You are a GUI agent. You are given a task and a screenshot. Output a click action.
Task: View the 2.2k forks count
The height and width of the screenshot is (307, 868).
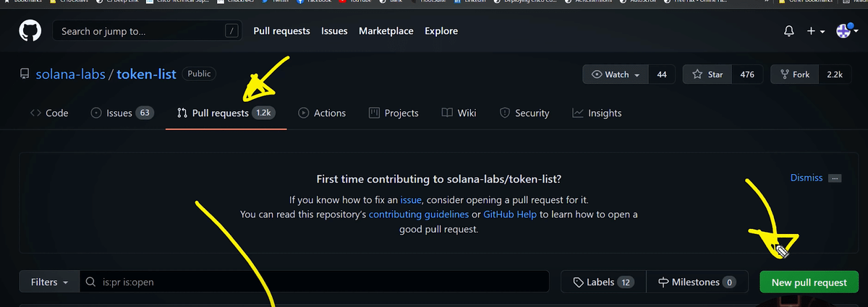[x=835, y=74]
